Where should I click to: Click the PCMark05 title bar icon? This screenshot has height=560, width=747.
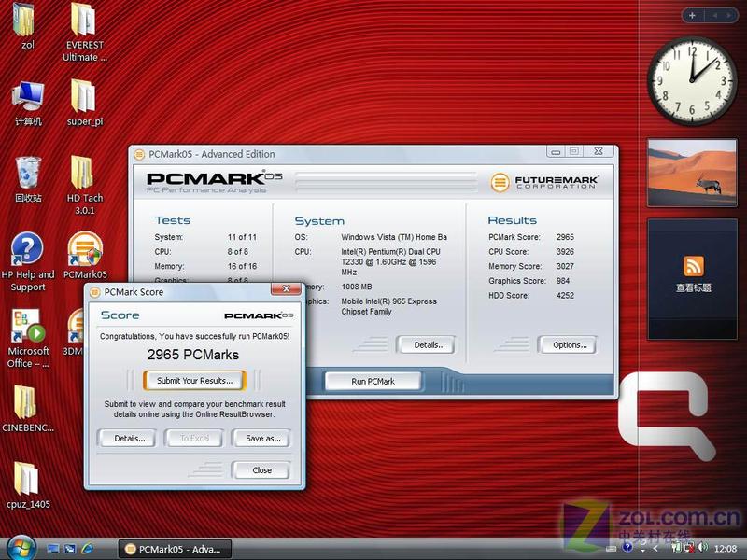click(x=139, y=154)
